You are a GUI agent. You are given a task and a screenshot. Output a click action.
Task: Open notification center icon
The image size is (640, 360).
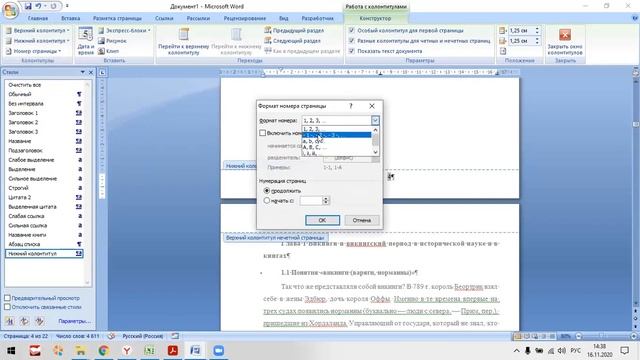[624, 351]
